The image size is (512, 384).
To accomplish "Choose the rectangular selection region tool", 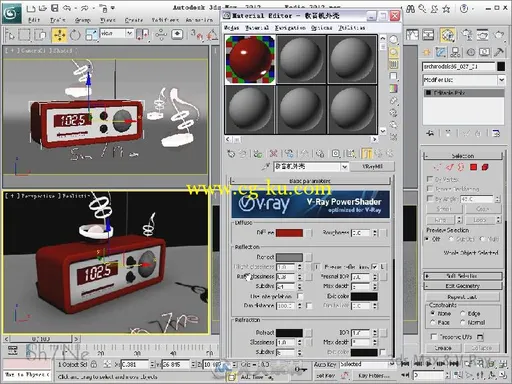I will (24, 35).
